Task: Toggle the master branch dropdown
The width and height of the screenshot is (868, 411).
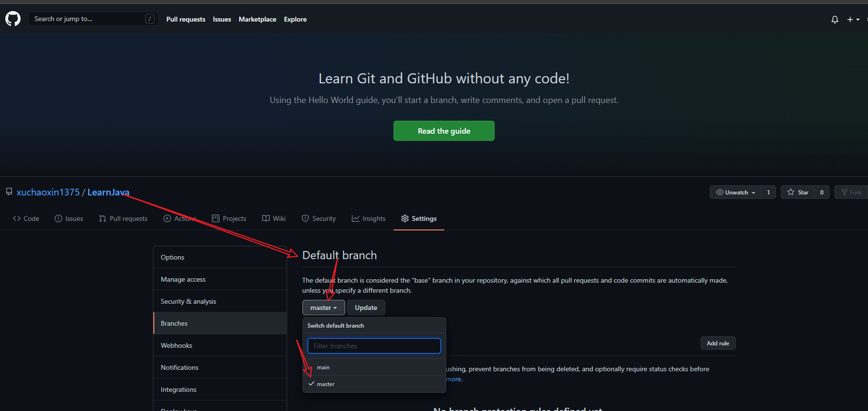Action: 324,308
